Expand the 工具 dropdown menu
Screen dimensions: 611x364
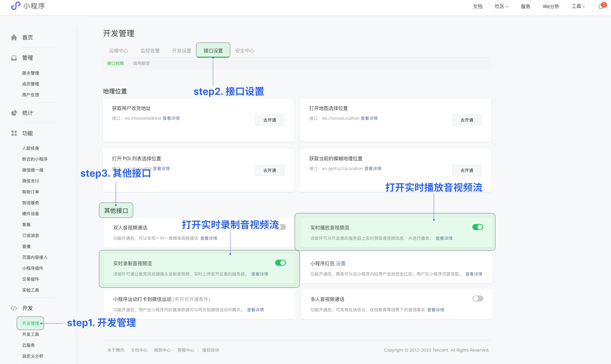[x=578, y=6]
